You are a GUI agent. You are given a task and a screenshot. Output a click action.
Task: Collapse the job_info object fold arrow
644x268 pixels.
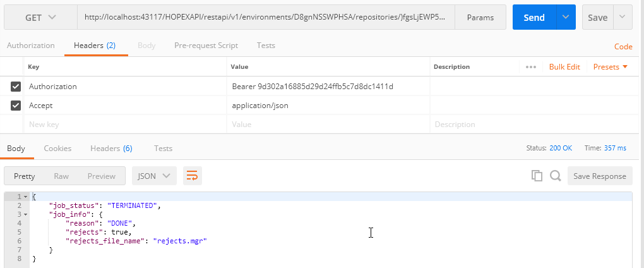coord(25,215)
